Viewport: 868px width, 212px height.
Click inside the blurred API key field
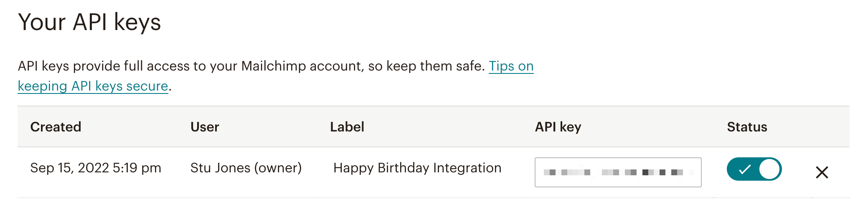tap(617, 172)
